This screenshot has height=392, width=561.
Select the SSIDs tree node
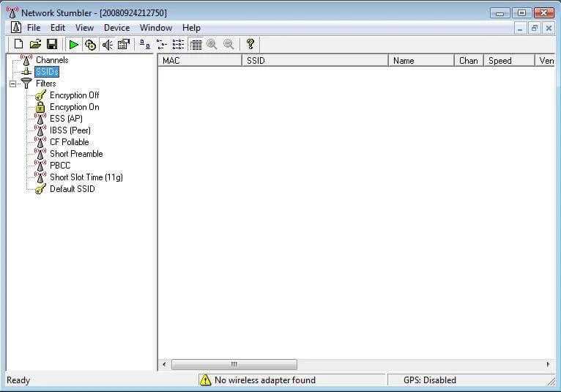coord(47,72)
